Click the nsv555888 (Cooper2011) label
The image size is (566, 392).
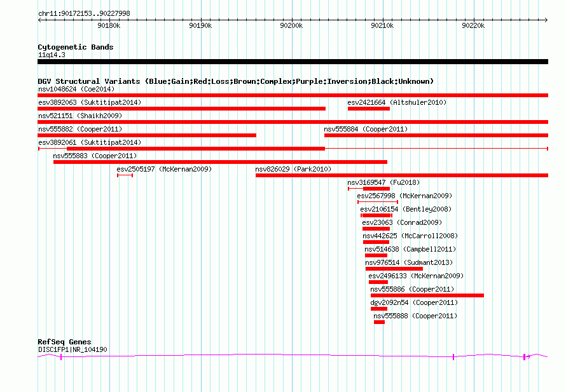(x=415, y=316)
